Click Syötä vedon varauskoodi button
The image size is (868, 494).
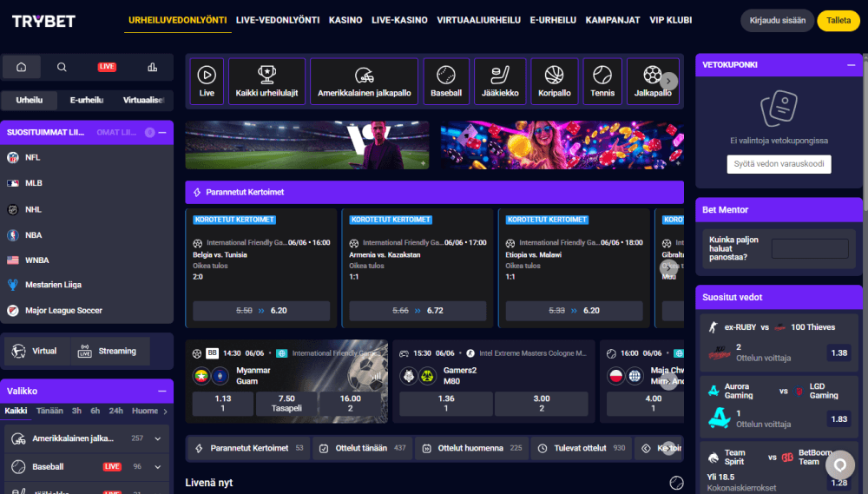point(779,164)
